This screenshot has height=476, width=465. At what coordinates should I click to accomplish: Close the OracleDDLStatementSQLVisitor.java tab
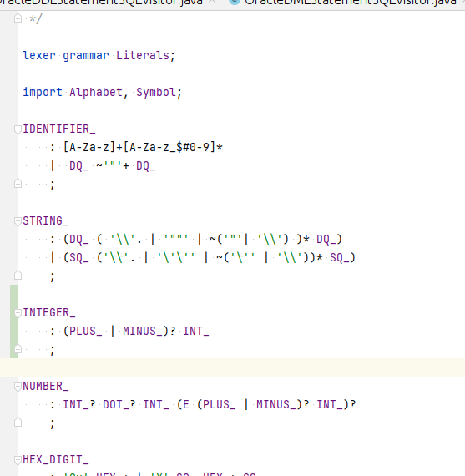point(213,2)
